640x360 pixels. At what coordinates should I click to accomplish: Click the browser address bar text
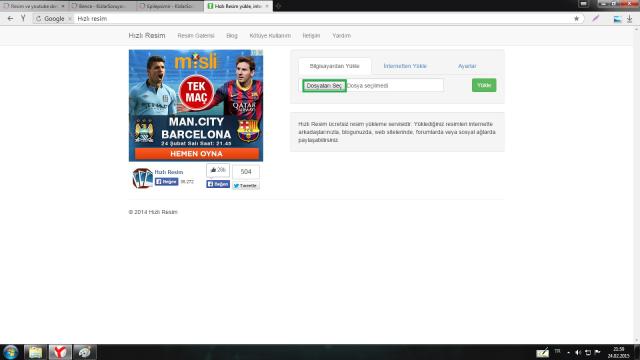(92, 19)
